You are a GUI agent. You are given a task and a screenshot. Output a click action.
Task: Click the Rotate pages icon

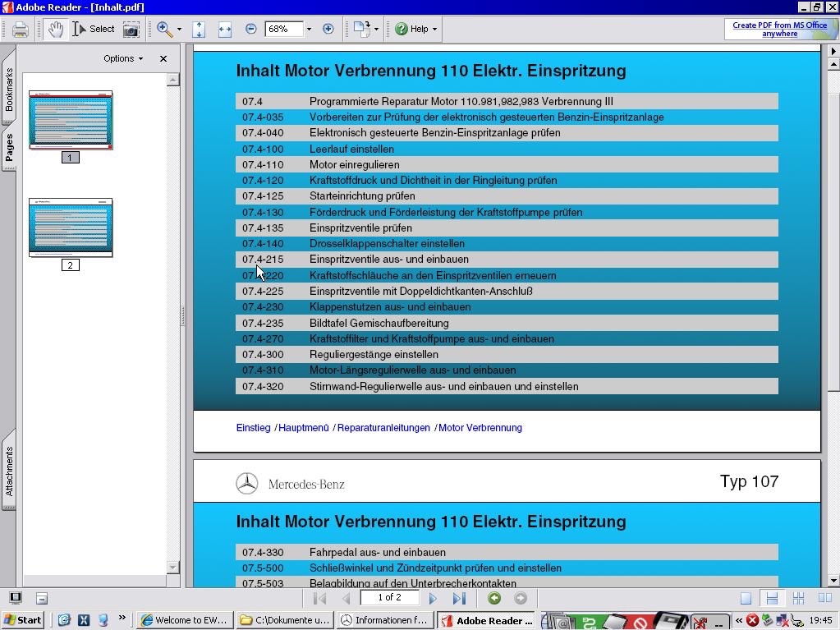[362, 30]
